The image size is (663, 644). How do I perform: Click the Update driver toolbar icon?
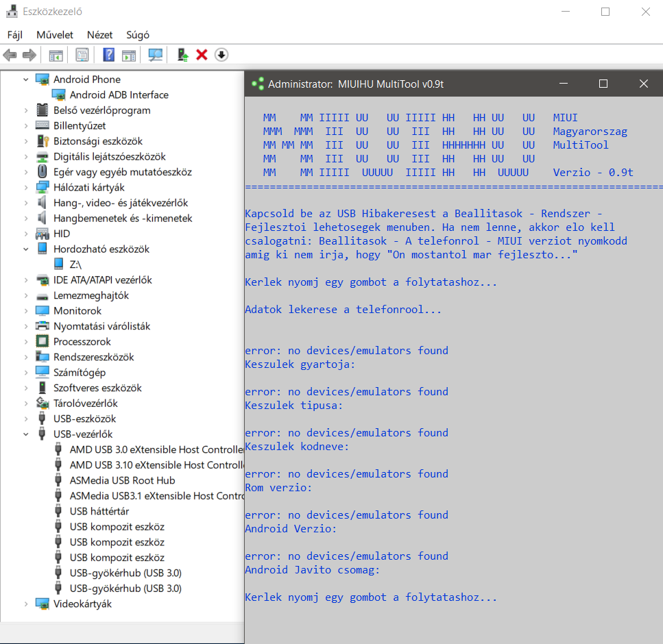click(182, 55)
